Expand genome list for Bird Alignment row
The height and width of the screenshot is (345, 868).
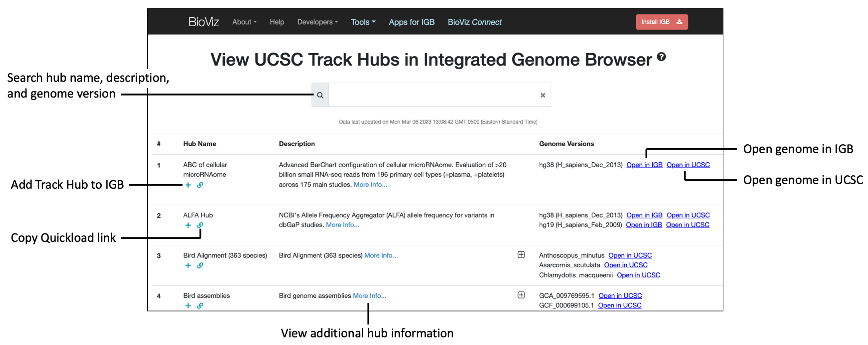click(x=521, y=255)
